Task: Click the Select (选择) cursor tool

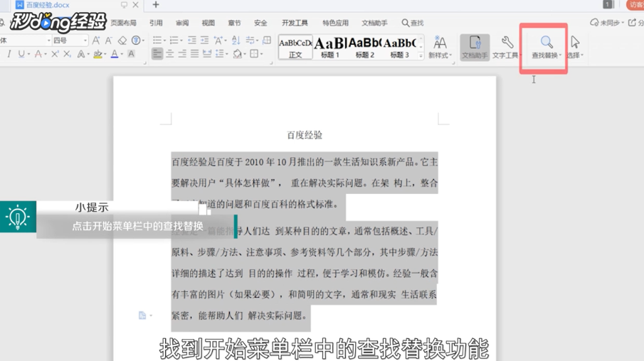Action: [x=575, y=47]
